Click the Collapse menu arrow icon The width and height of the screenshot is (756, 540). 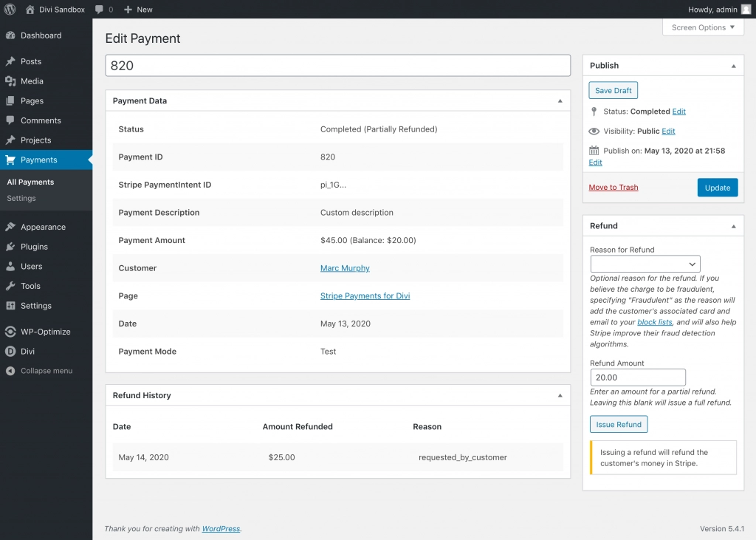10,371
